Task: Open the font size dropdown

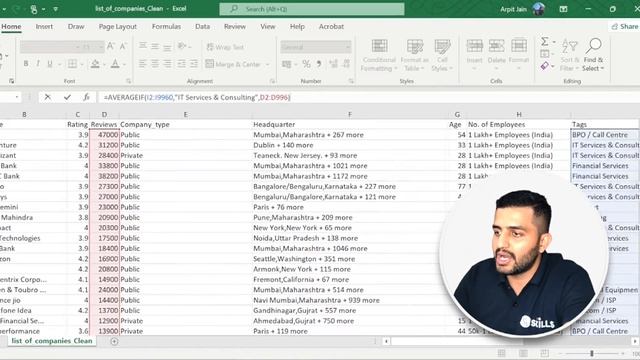Action: click(100, 47)
